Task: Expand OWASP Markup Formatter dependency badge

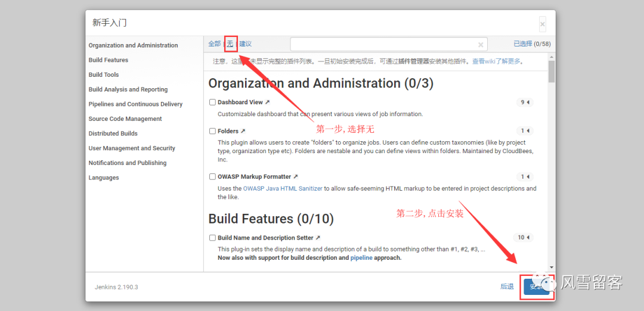Action: 525,177
